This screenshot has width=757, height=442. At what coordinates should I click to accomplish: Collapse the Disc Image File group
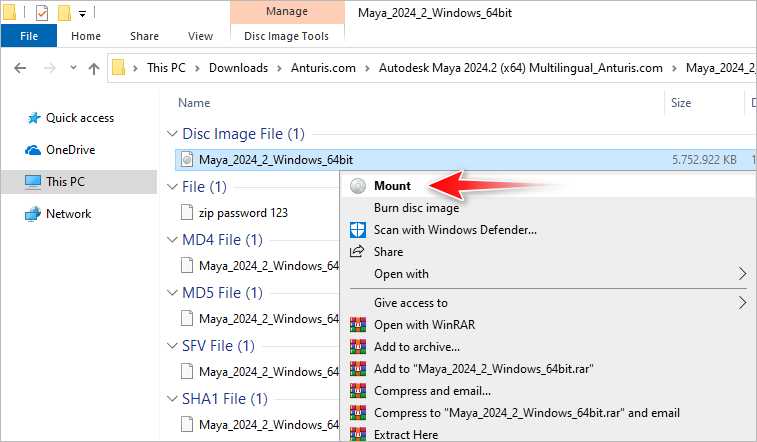click(x=171, y=134)
